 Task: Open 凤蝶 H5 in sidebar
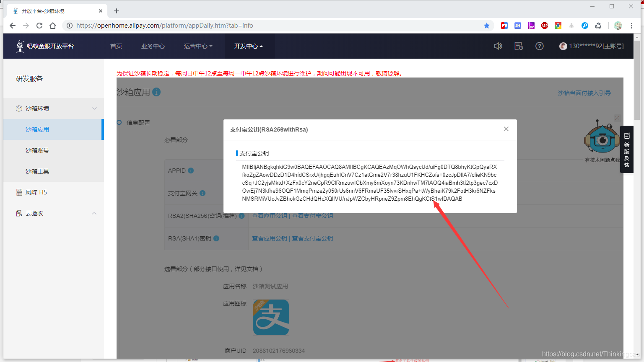point(53,192)
